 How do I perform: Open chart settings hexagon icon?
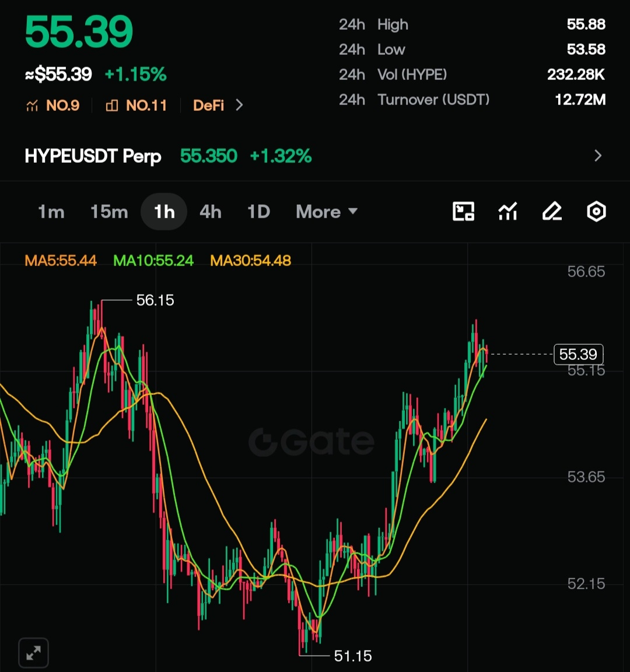(596, 211)
